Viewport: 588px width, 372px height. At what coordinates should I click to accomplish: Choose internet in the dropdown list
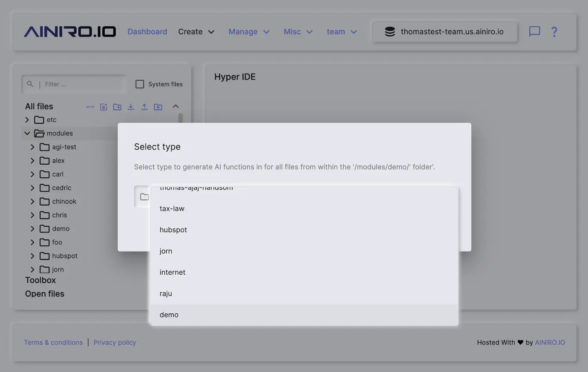305,272
